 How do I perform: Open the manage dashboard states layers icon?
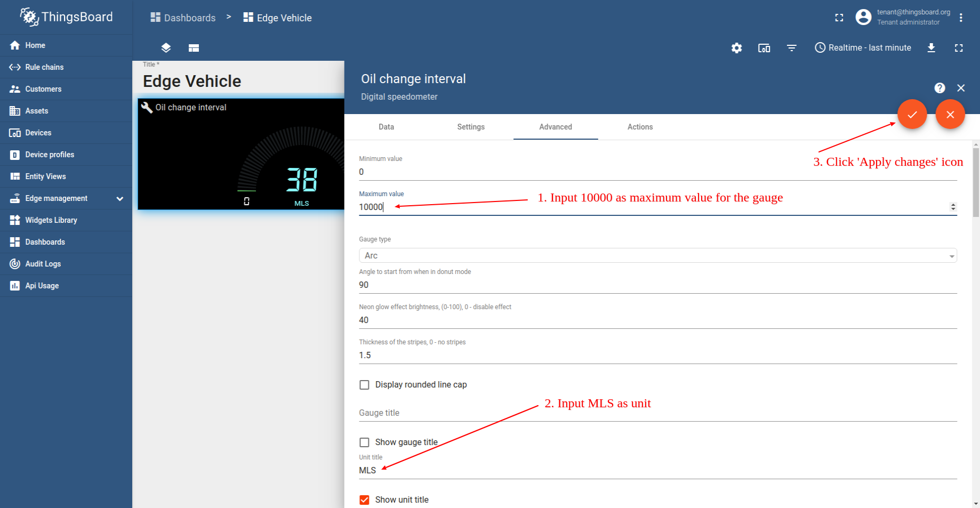tap(166, 48)
